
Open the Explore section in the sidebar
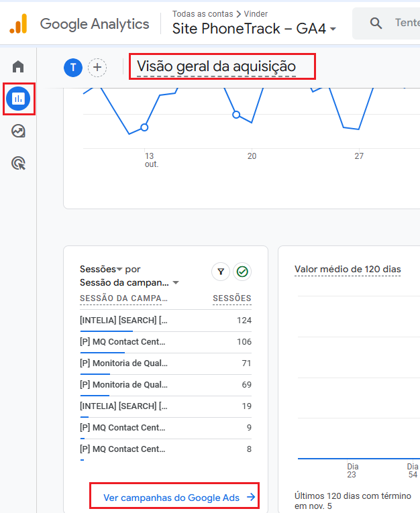click(18, 131)
